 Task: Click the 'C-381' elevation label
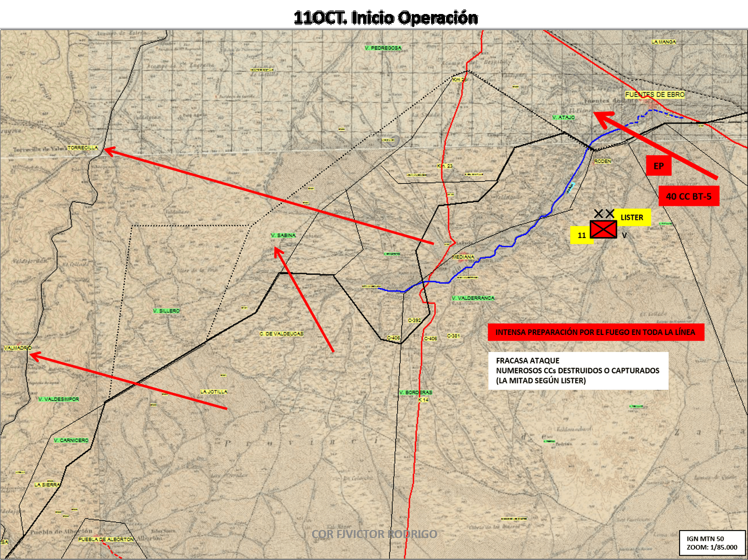pos(453,336)
